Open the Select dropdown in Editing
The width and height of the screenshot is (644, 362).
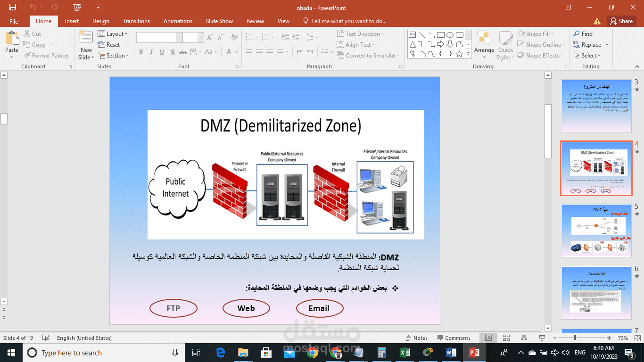click(x=587, y=56)
